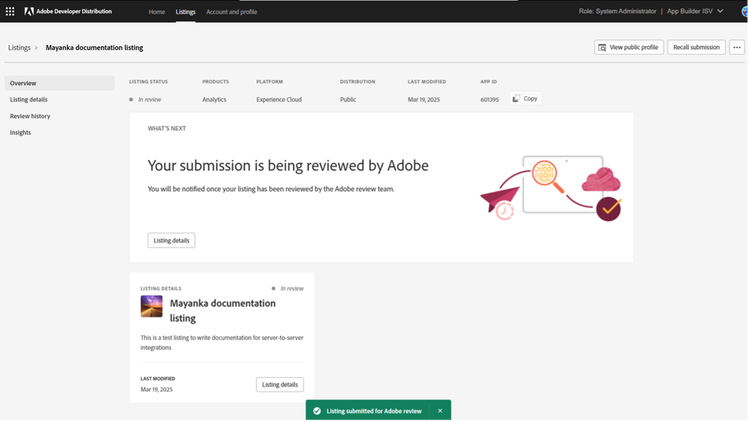
Task: Expand the App Builder ISV organization dropdown
Action: (x=695, y=11)
